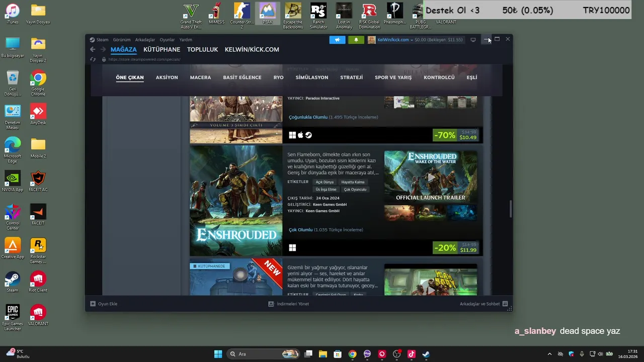Viewport: 644px width, 362px height.
Task: Launch PEAK desktop shortcut
Action: tap(268, 14)
